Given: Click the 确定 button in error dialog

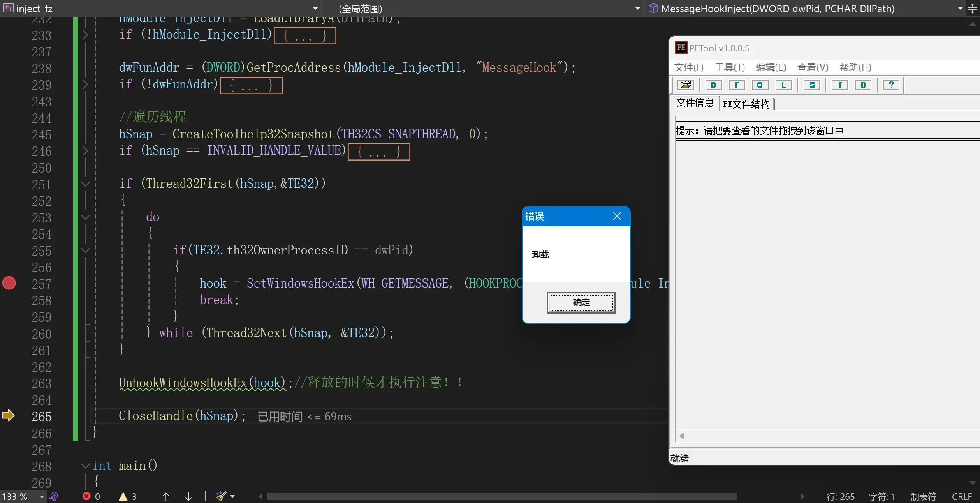Looking at the screenshot, I should [581, 302].
